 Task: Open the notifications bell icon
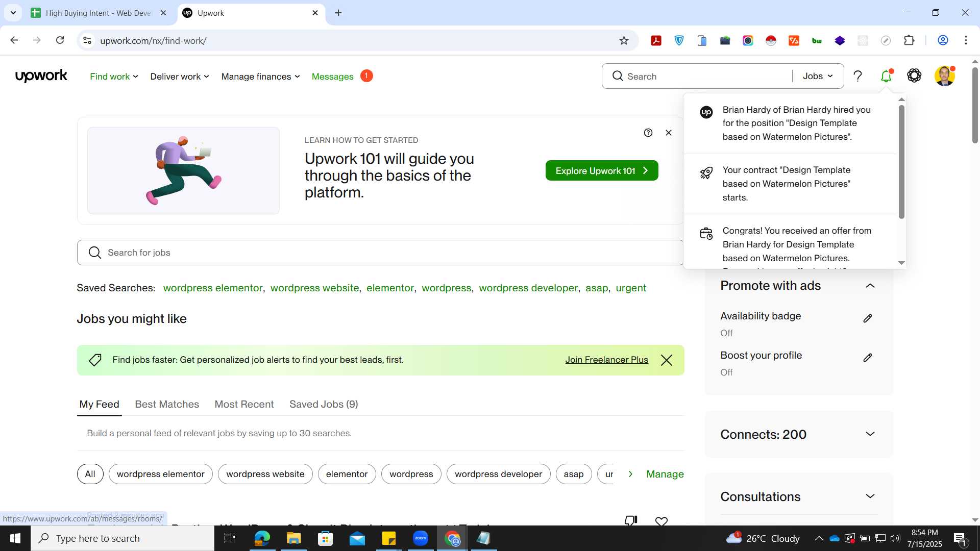pos(886,76)
